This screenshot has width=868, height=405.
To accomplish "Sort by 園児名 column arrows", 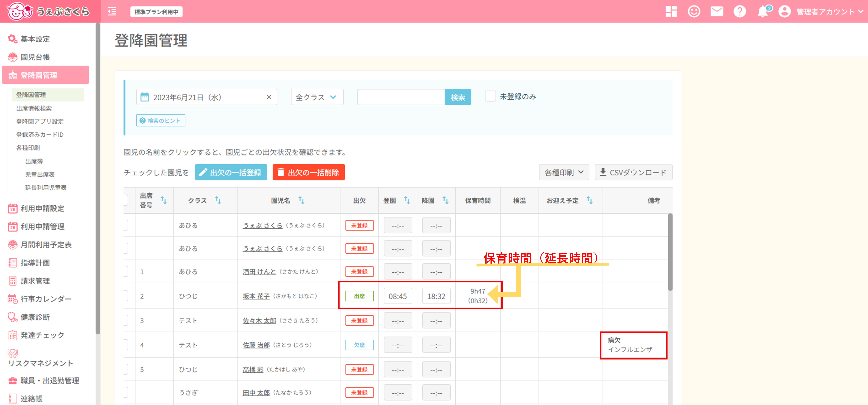I will (301, 201).
